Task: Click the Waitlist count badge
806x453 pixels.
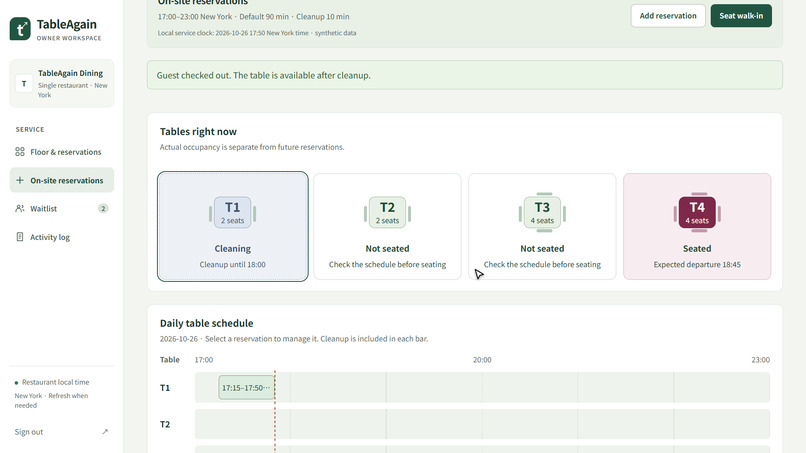Action: click(x=103, y=208)
